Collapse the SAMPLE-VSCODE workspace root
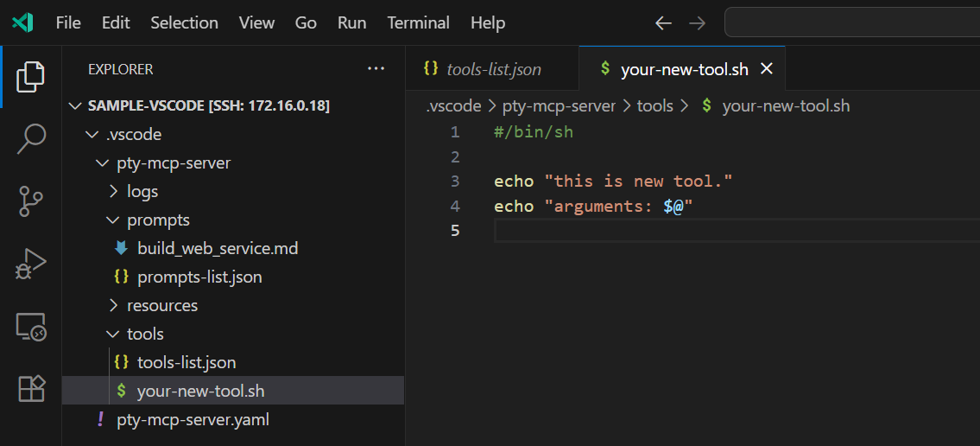Viewport: 980px width, 446px height. pos(233,105)
